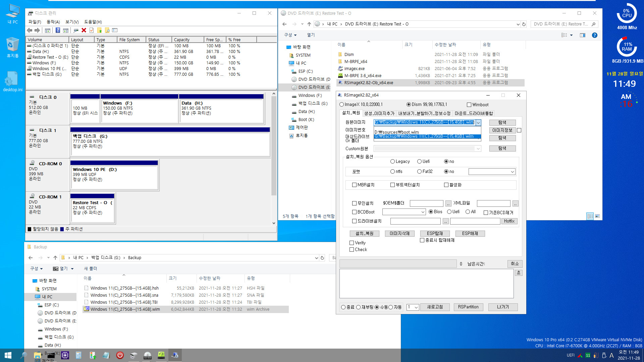The height and width of the screenshot is (362, 644).
Task: Click the Up arrow in DVD drive Explorer
Action: [309, 24]
